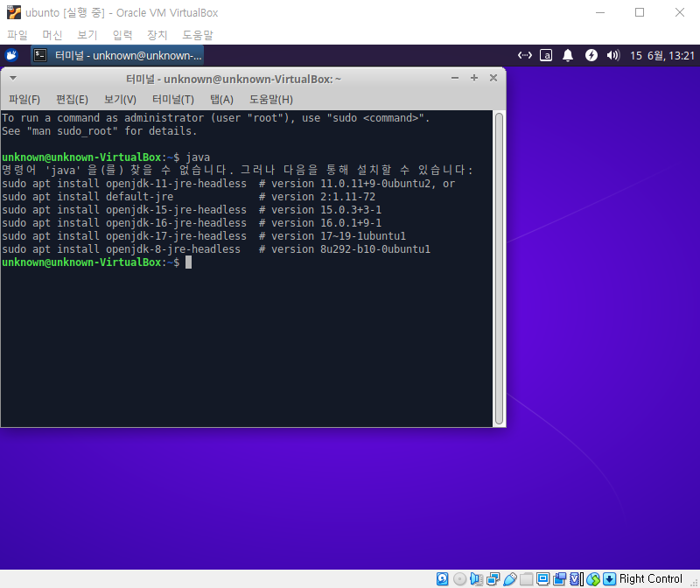Image resolution: width=700 pixels, height=588 pixels.
Task: Open the terminal 터미널(T) menu
Action: pos(173,99)
